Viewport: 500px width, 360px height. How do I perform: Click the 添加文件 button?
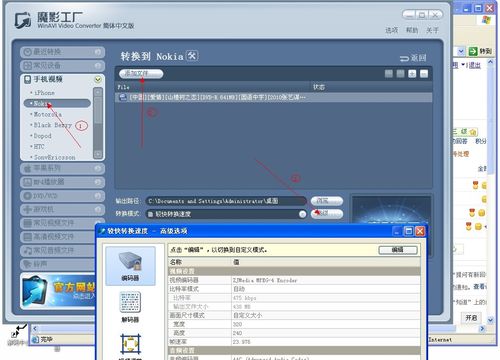click(x=141, y=74)
